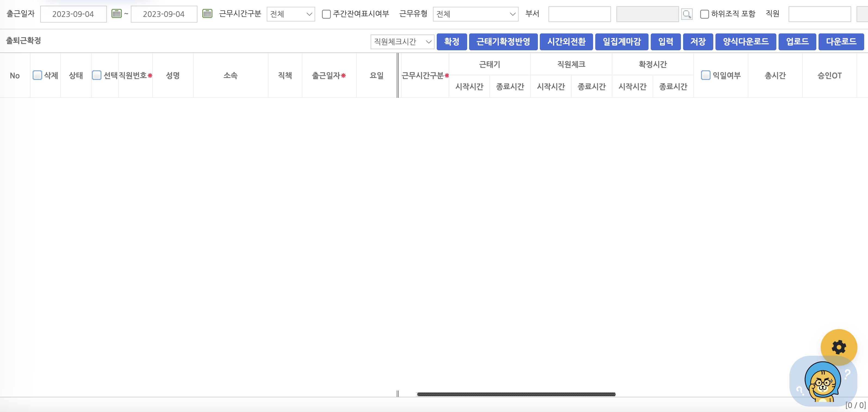This screenshot has height=412, width=868.
Task: Check the 삭제 column header checkbox
Action: tap(38, 75)
